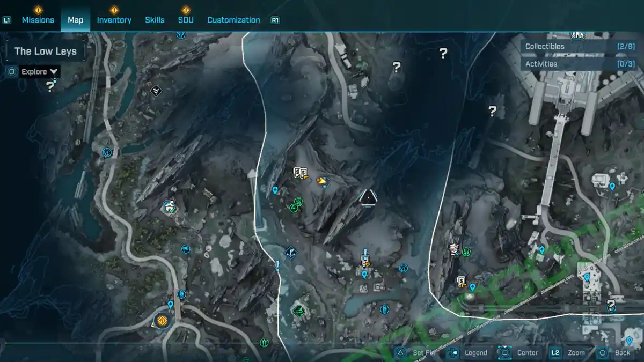The image size is (644, 362).
Task: Open the Skills tab
Action: pyautogui.click(x=155, y=20)
